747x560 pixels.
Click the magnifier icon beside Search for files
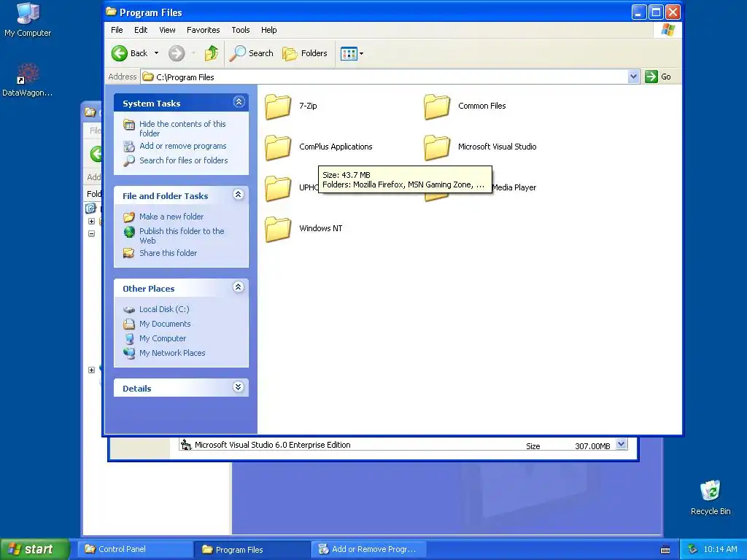pyautogui.click(x=129, y=161)
